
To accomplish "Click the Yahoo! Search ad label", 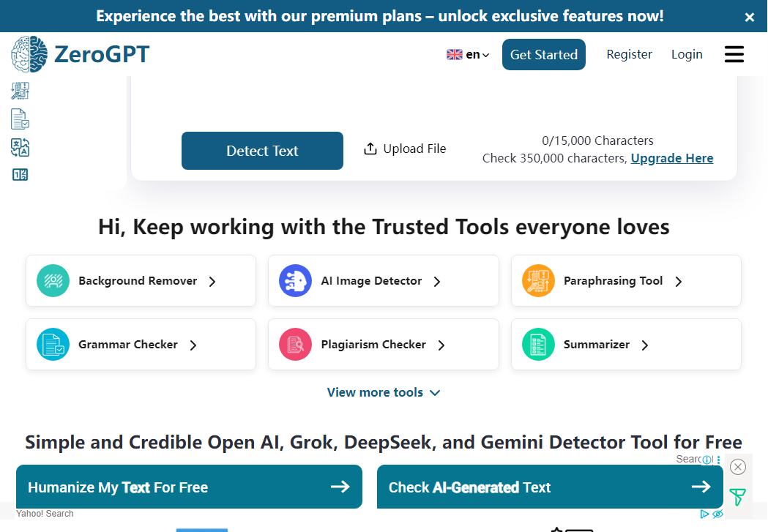I will click(45, 514).
